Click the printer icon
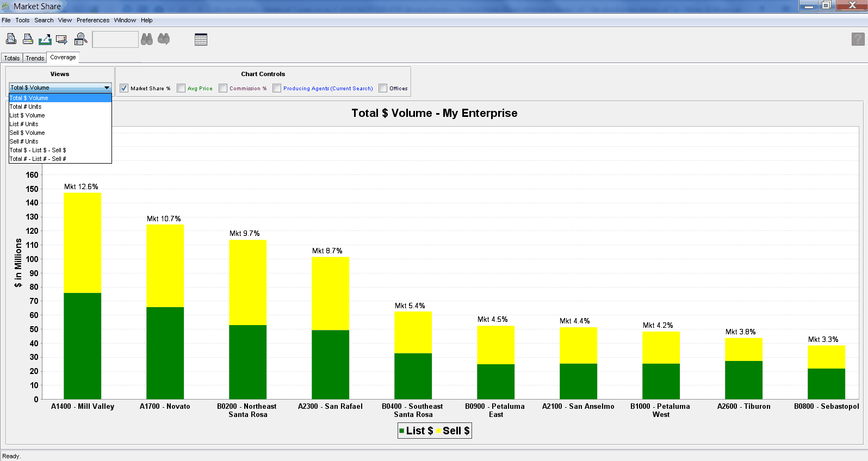The width and height of the screenshot is (868, 461). pos(28,39)
